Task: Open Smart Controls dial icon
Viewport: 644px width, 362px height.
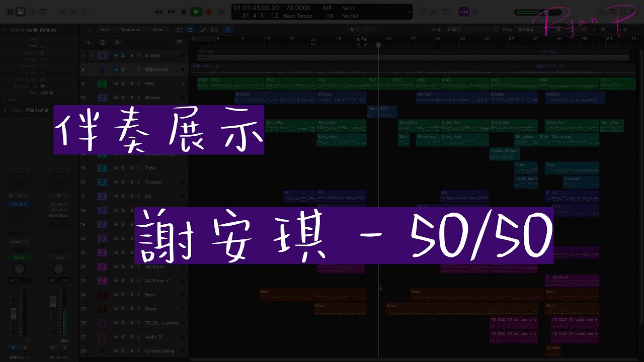Action: 62,12
